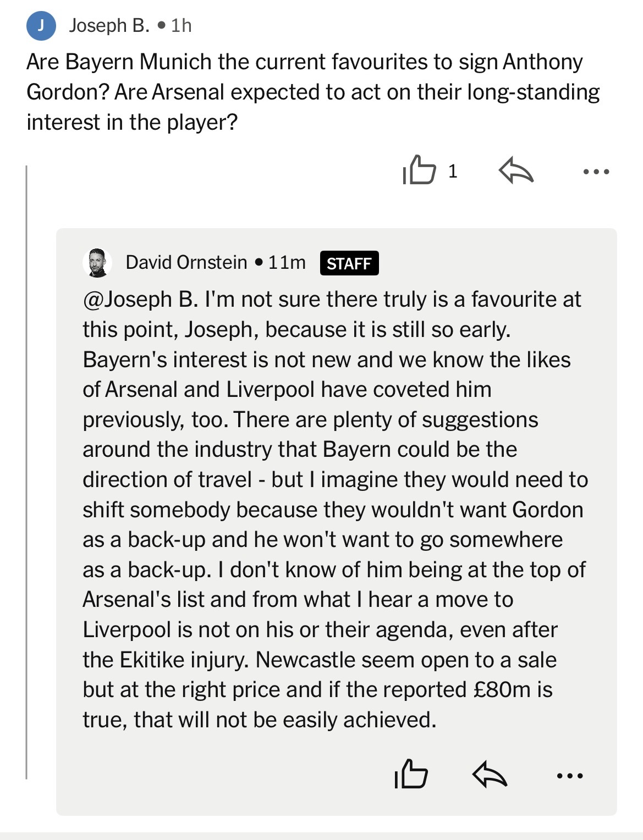Click the "11m" timestamp on Ornstein's reply
The width and height of the screenshot is (643, 840).
[x=287, y=262]
